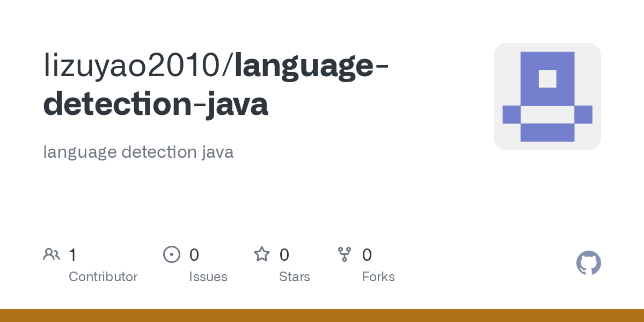Click the 'language detection java' description text
Image resolution: width=644 pixels, height=322 pixels.
[x=138, y=152]
